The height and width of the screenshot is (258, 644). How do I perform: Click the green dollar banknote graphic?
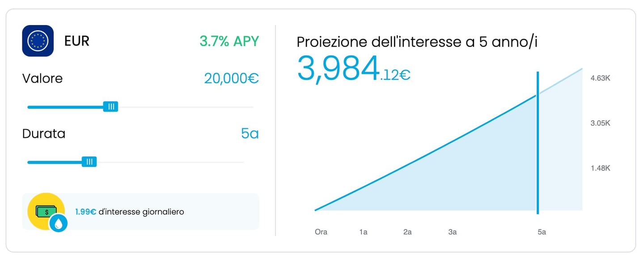tap(45, 211)
